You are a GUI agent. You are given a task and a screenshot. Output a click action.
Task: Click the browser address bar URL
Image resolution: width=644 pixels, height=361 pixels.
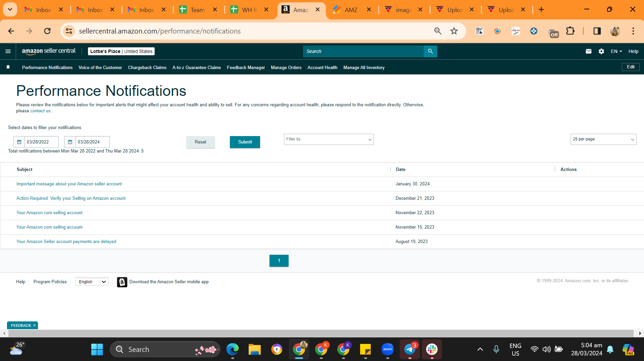160,31
